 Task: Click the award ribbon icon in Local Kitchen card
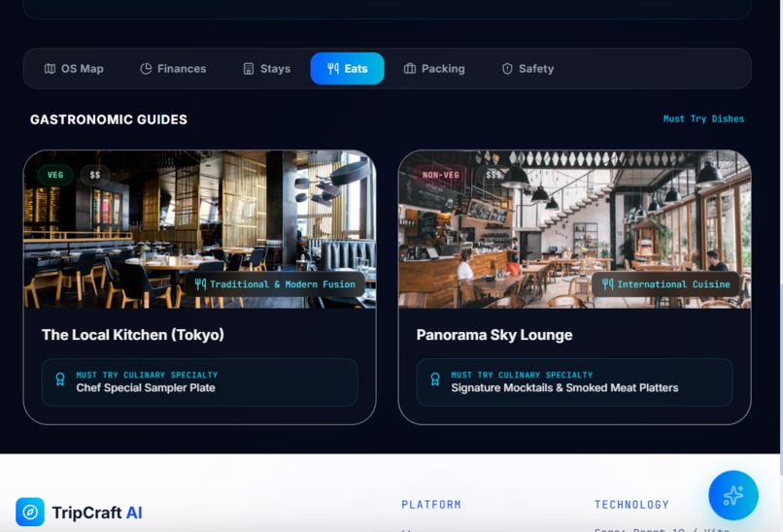coord(60,380)
